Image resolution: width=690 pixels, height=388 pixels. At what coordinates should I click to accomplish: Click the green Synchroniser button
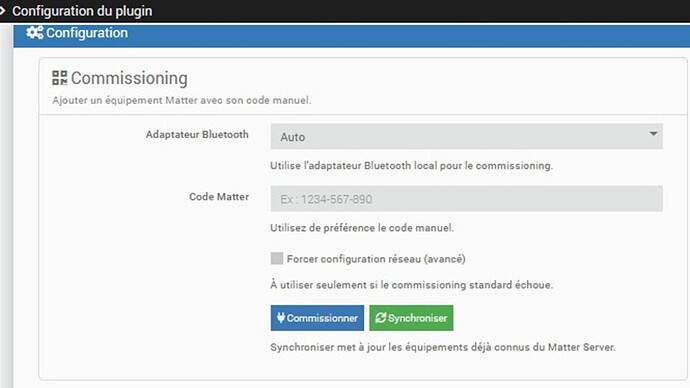pos(411,318)
